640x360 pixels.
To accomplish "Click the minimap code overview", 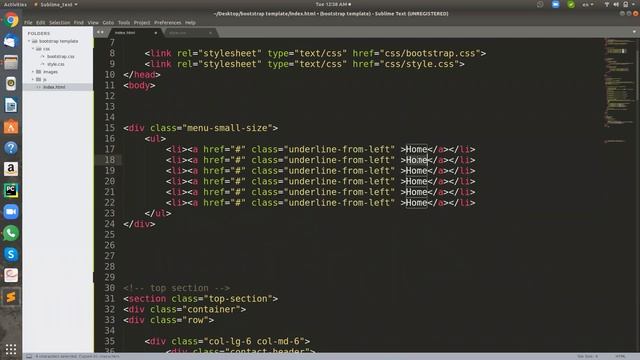I will click(619, 90).
